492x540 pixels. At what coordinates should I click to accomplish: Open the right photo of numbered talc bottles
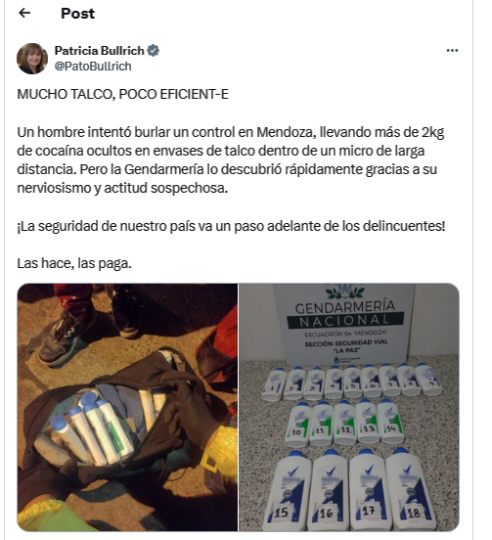click(x=349, y=407)
